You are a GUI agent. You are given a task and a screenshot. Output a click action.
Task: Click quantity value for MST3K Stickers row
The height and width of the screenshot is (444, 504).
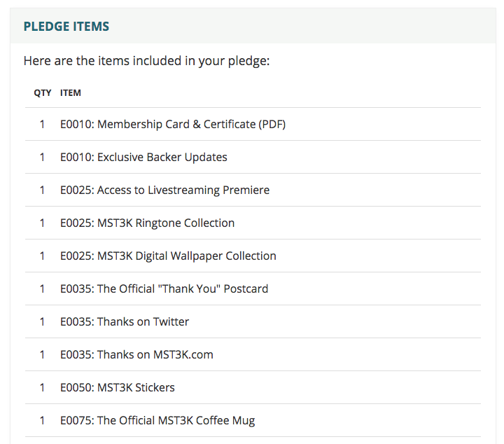(42, 387)
